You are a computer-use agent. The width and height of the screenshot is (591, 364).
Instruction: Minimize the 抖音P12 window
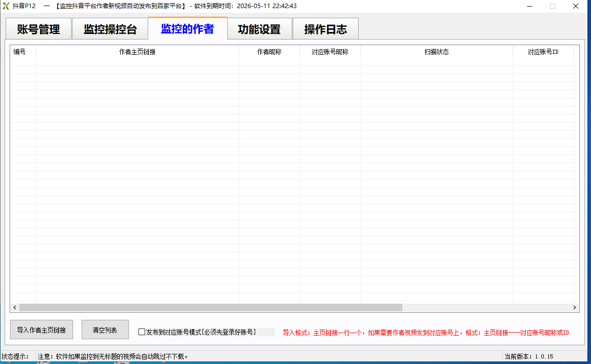tap(530, 6)
